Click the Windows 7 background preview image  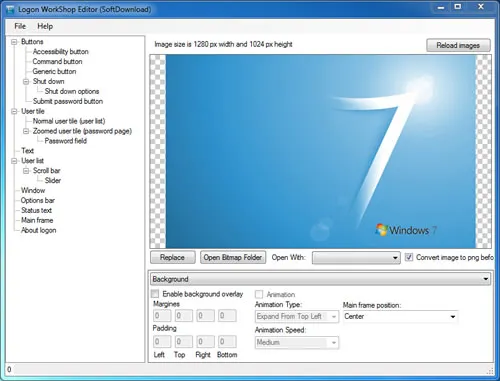[x=320, y=152]
